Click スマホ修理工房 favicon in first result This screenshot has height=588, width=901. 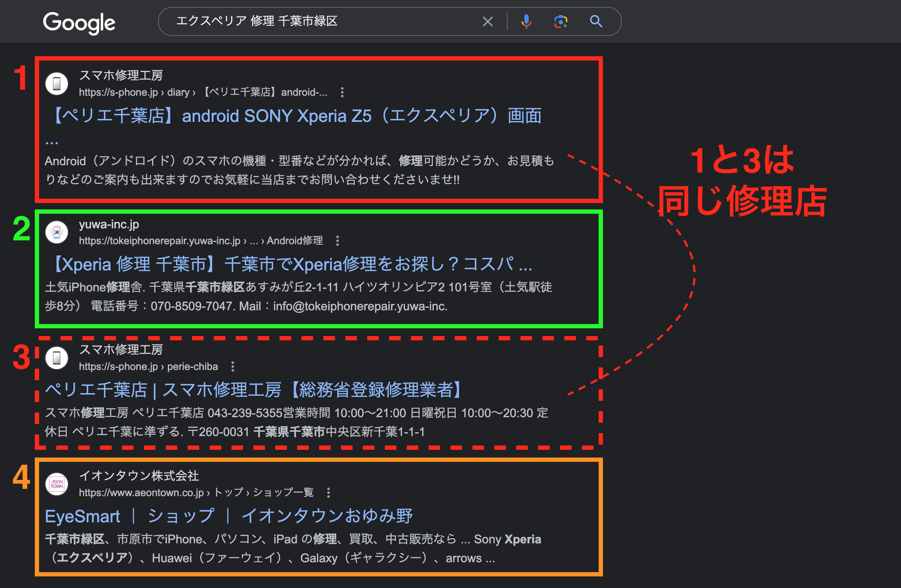point(57,84)
